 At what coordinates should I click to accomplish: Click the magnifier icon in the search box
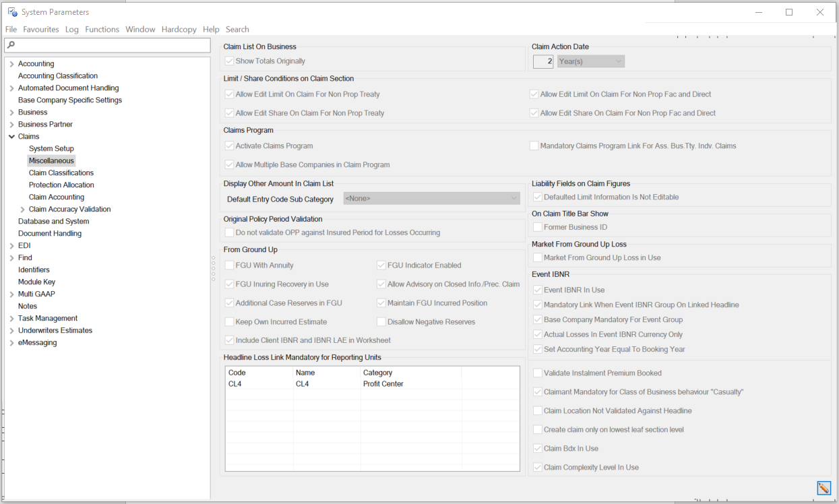(11, 44)
